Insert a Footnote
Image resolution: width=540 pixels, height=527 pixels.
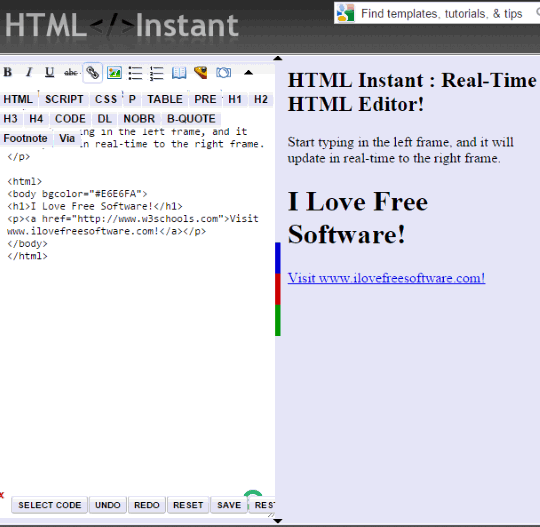[25, 138]
